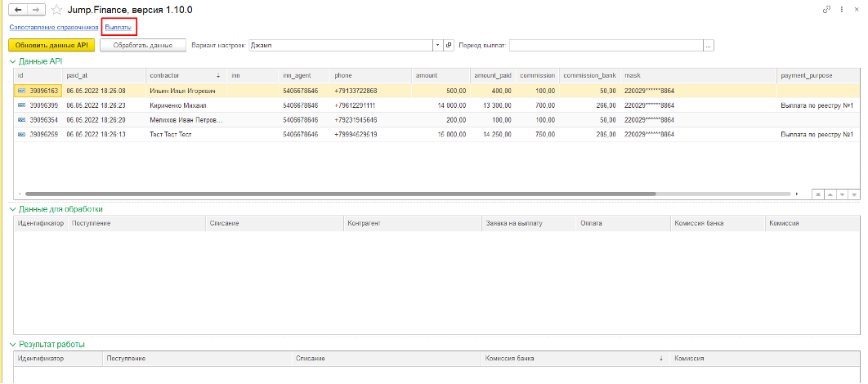Click the Период выплат input field
The image size is (868, 384).
(605, 45)
